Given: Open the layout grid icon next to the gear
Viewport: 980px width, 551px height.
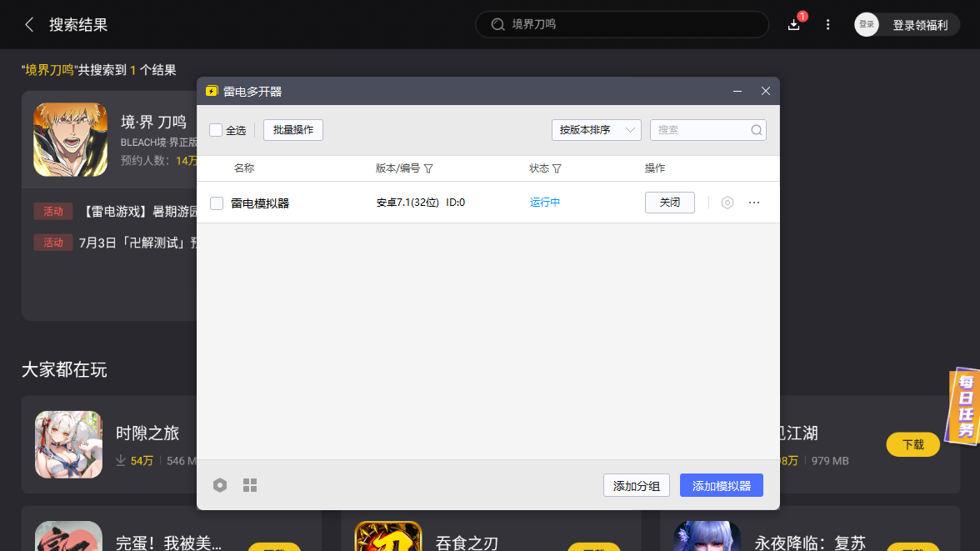Looking at the screenshot, I should pyautogui.click(x=249, y=484).
